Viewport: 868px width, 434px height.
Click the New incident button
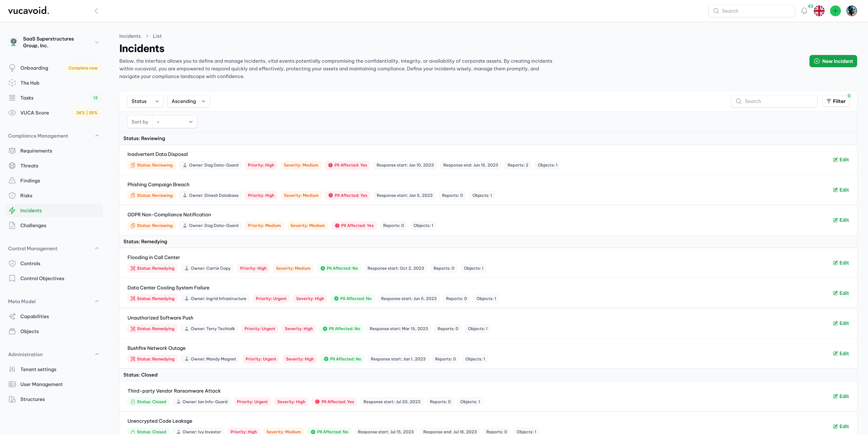click(833, 61)
